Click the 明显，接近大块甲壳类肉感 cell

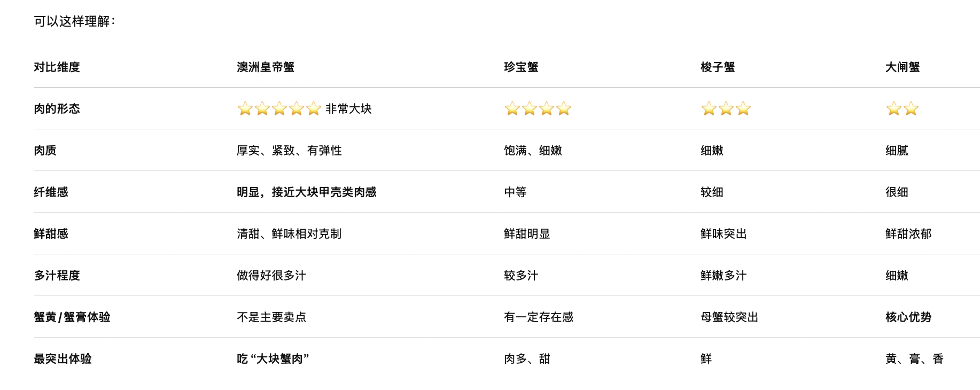coord(307,192)
